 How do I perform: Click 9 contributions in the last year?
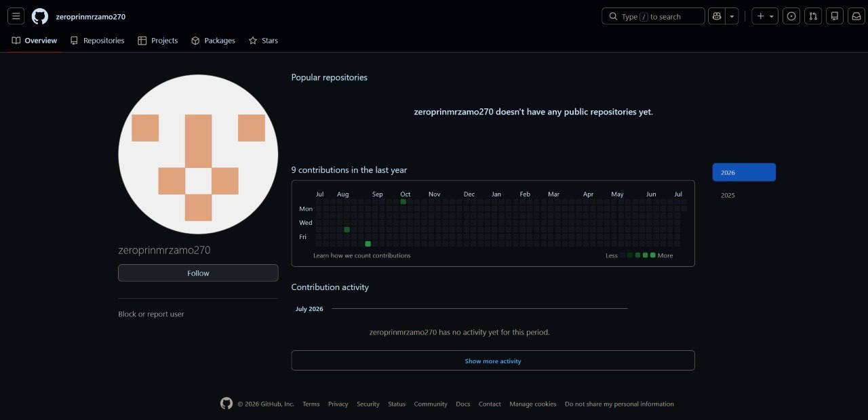(349, 170)
